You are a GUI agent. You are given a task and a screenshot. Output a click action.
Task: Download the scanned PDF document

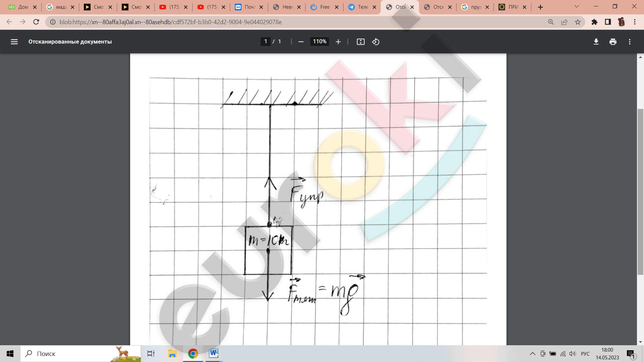[x=596, y=42]
